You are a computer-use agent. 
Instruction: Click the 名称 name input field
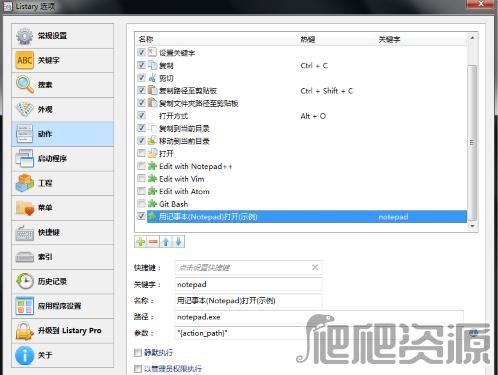[248, 301]
